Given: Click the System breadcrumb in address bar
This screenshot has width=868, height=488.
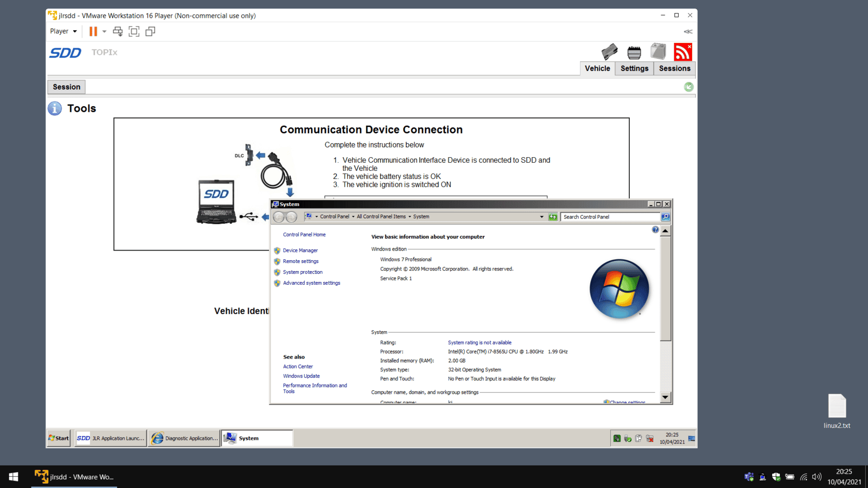Looking at the screenshot, I should tap(421, 217).
